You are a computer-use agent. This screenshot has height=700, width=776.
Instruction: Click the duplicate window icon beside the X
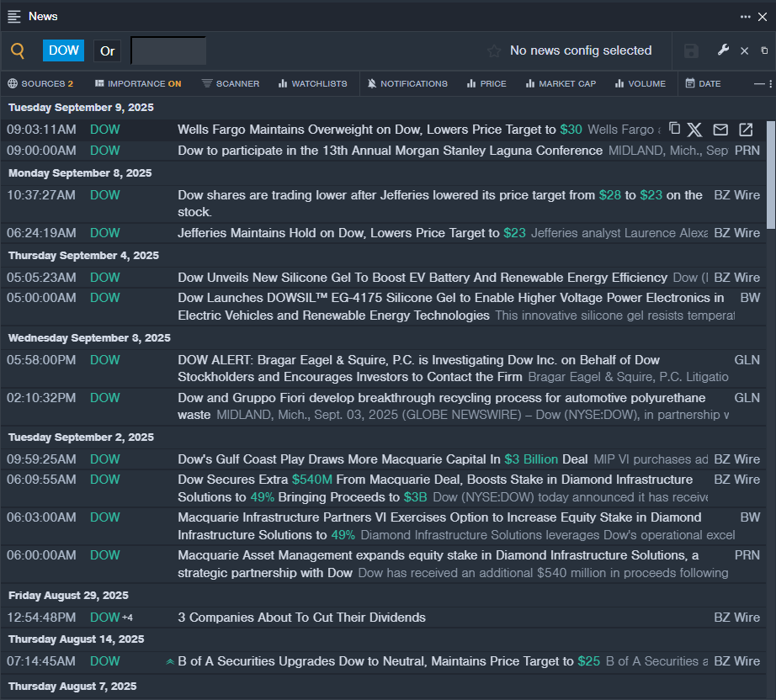click(x=764, y=50)
